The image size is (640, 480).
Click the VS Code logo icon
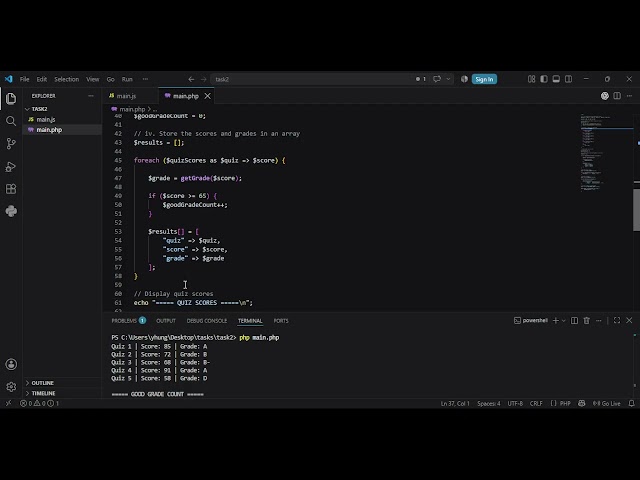[9, 79]
